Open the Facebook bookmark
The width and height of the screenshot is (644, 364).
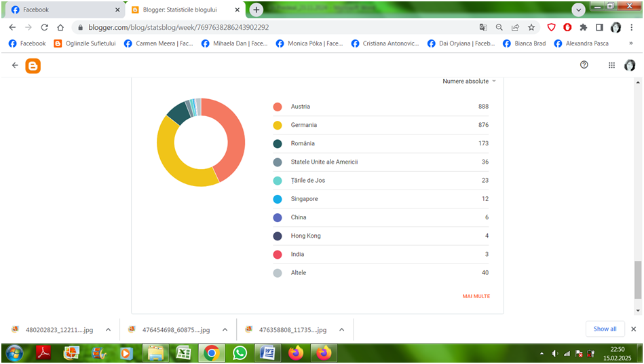(27, 43)
